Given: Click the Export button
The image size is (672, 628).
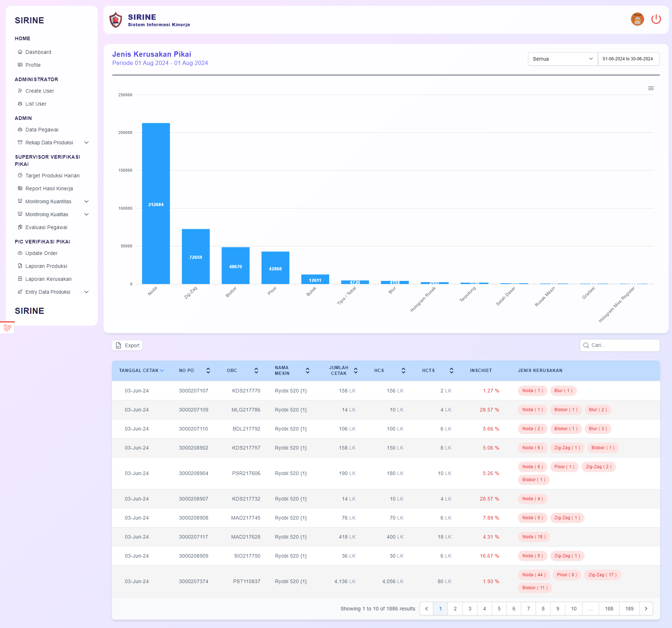Looking at the screenshot, I should click(x=127, y=345).
